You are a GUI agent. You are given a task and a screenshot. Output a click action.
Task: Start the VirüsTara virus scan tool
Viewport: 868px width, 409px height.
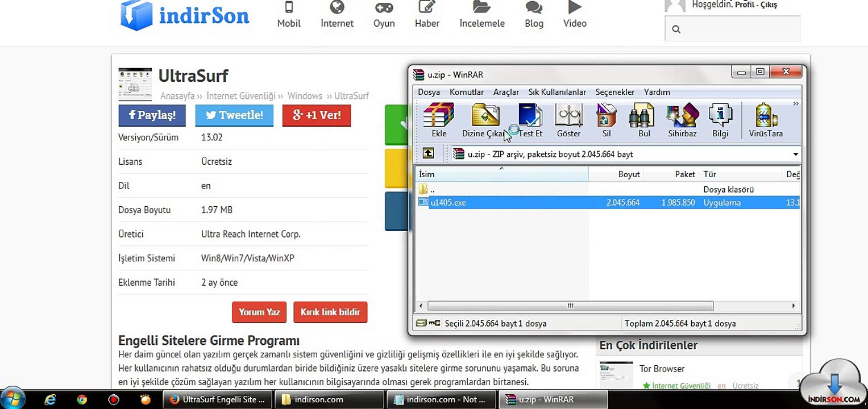[766, 120]
